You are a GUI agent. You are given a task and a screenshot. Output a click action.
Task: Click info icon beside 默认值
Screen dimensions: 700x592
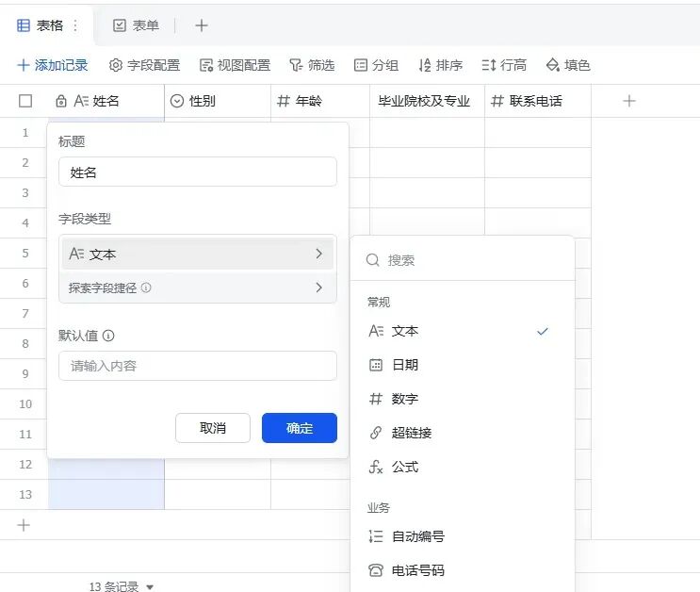pyautogui.click(x=108, y=336)
